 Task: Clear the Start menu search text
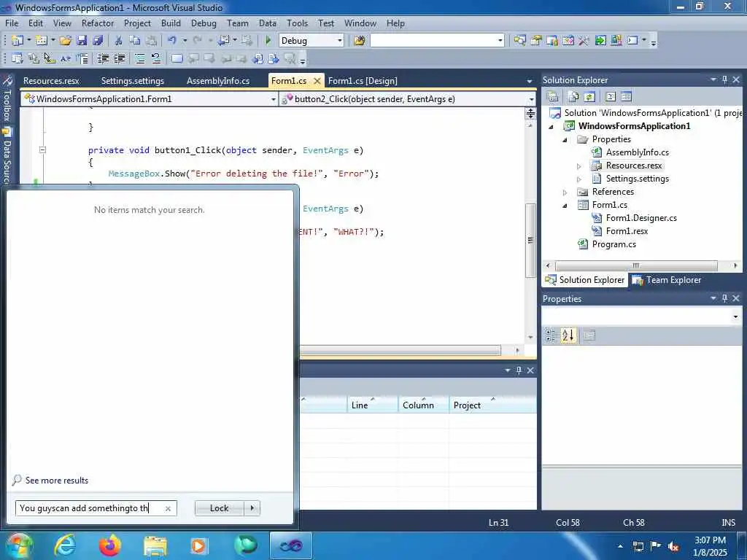(x=168, y=508)
